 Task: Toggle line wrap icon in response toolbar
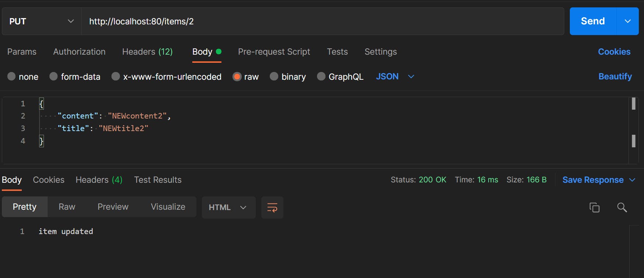click(272, 207)
